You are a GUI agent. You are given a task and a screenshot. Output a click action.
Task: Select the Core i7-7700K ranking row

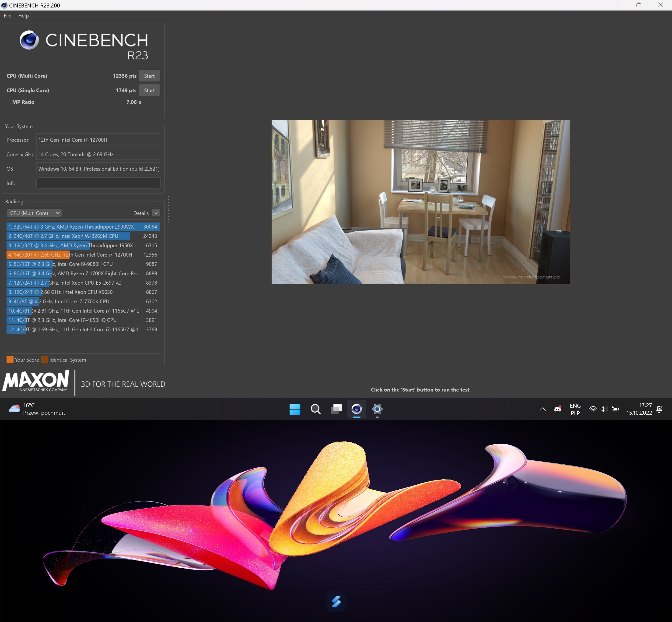83,302
